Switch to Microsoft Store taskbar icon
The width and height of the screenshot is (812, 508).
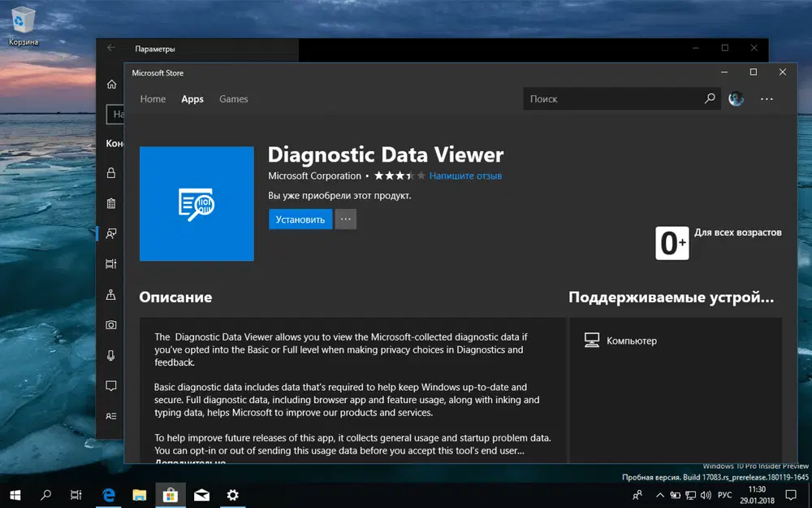(x=170, y=495)
